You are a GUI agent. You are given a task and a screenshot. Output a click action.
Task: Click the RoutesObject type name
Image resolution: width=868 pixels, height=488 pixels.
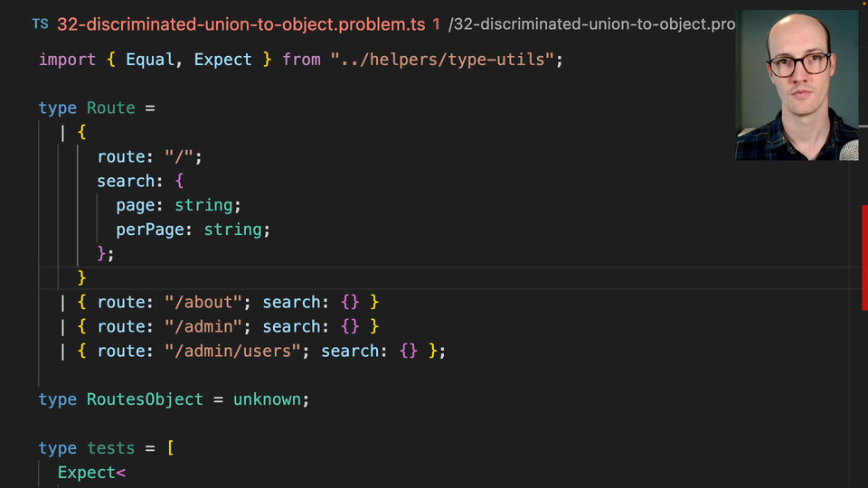145,399
